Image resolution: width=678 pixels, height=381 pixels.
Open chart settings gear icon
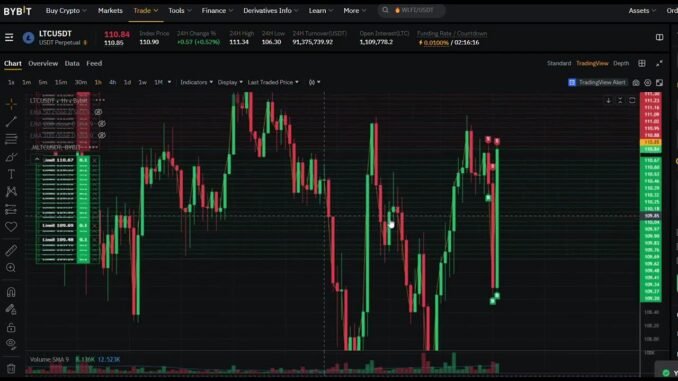647,82
